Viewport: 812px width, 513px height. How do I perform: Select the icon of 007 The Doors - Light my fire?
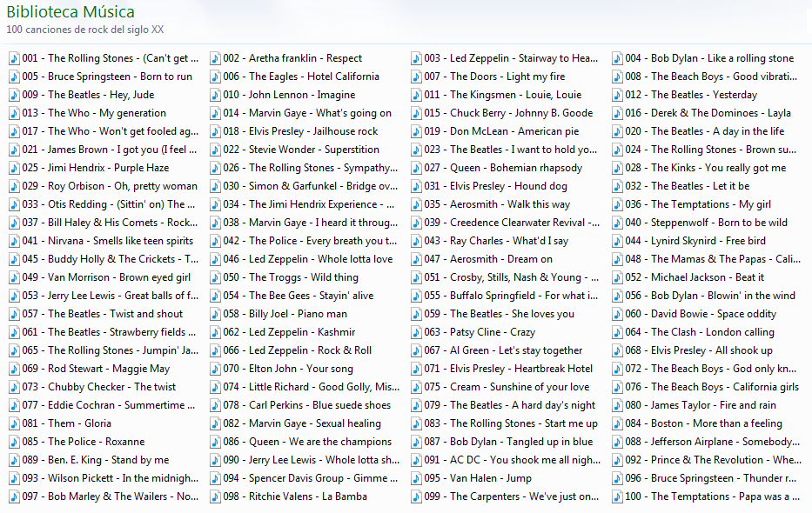(416, 77)
